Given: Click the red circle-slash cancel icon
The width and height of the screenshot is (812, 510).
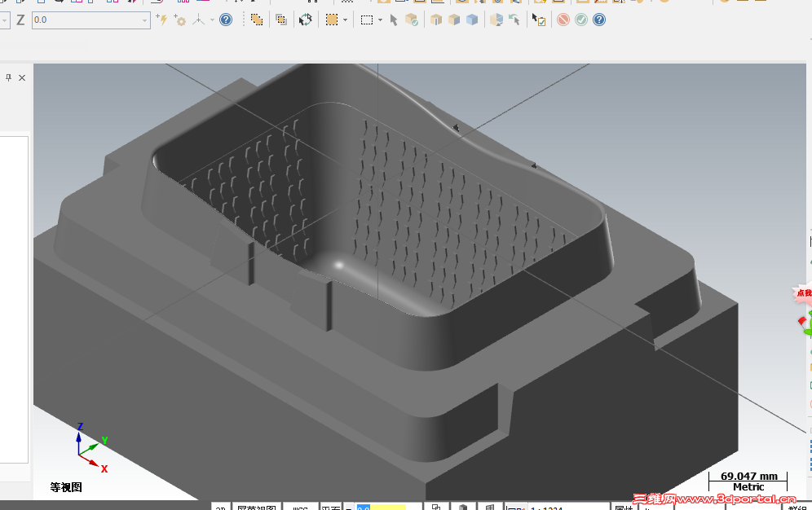Looking at the screenshot, I should (563, 20).
